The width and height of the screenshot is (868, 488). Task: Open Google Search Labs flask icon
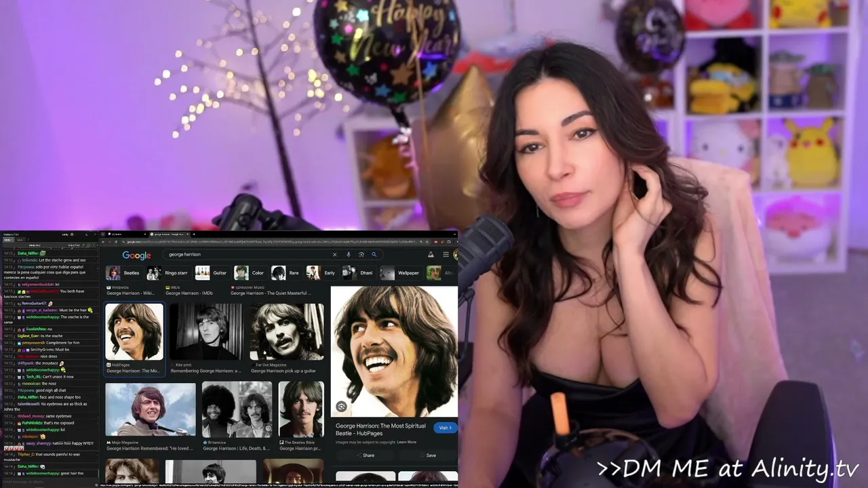tap(431, 255)
